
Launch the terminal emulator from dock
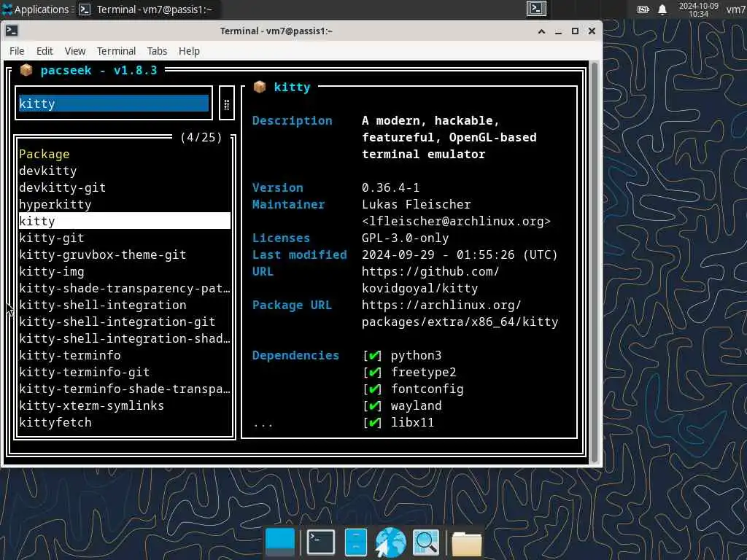tap(321, 542)
